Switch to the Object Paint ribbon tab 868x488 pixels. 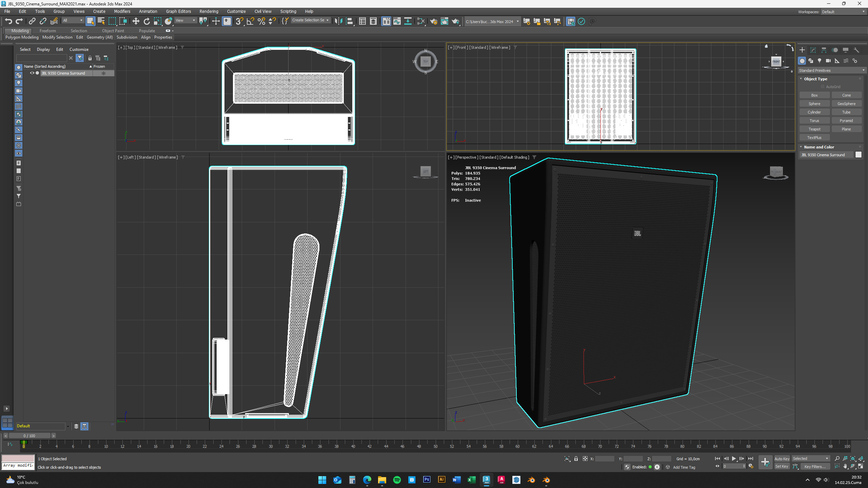(x=113, y=30)
